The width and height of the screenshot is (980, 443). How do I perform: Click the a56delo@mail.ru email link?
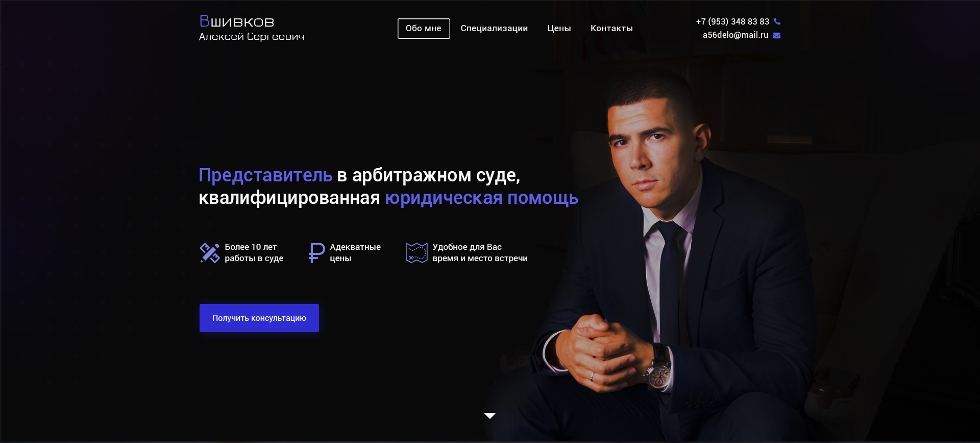click(x=736, y=35)
